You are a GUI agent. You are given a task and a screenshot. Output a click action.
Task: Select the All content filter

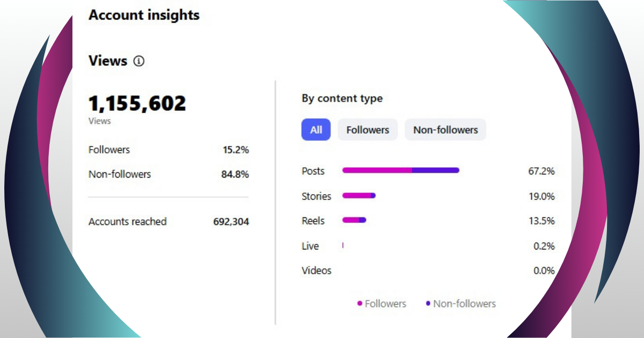coord(316,130)
